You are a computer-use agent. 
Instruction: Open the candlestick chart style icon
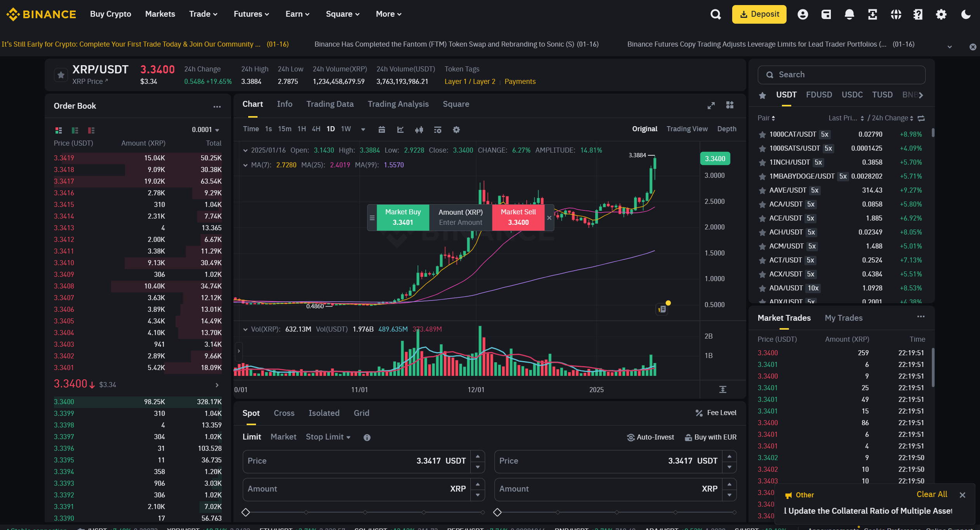point(419,130)
